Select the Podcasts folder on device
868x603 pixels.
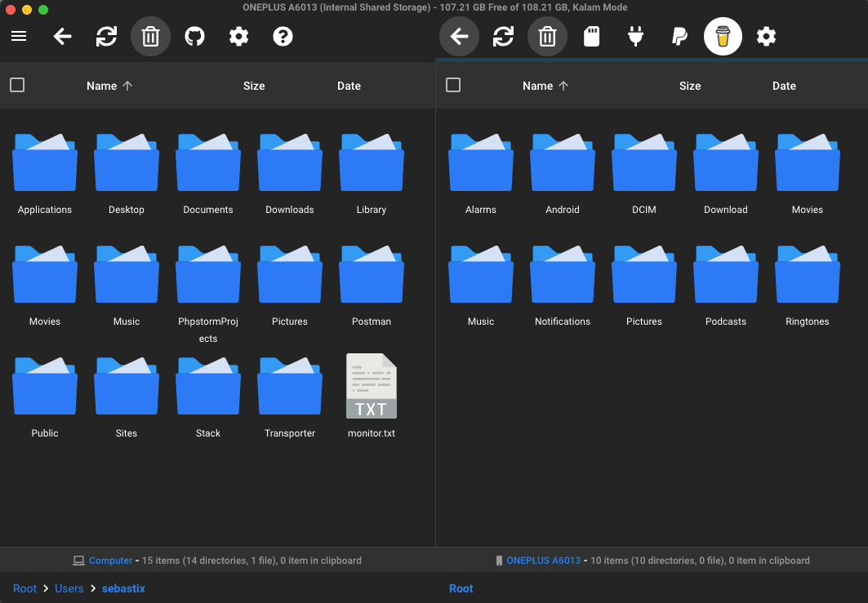[726, 286]
